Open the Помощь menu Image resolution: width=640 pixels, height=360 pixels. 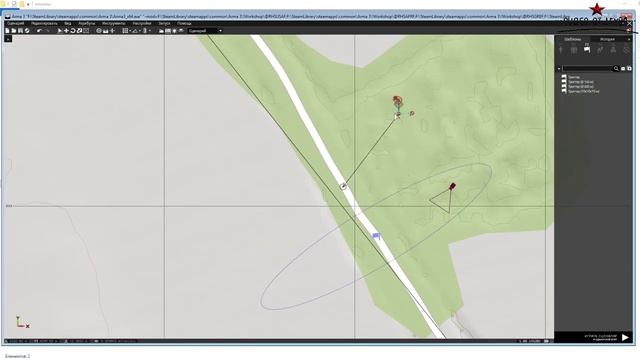coord(184,23)
